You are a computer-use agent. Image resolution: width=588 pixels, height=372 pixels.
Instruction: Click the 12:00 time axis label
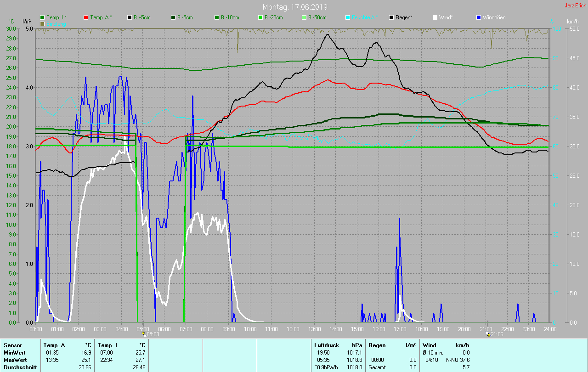[293, 329]
